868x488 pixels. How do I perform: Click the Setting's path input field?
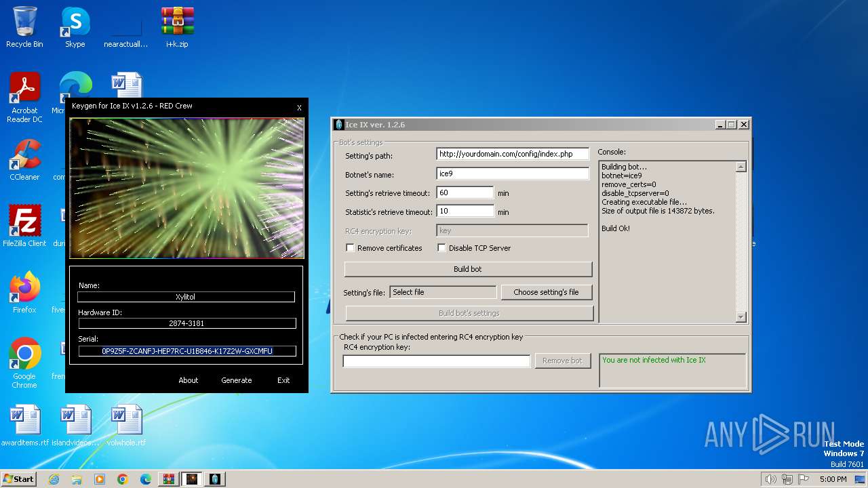(513, 155)
